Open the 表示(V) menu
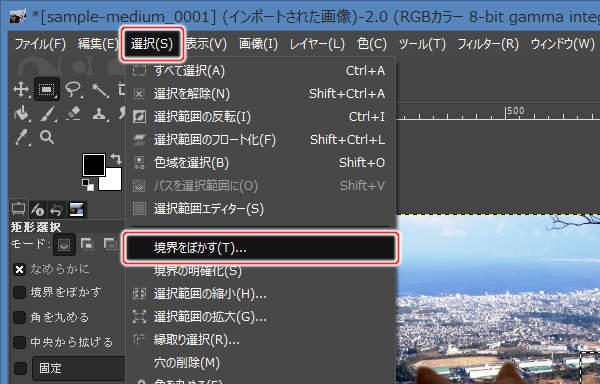 (x=206, y=44)
